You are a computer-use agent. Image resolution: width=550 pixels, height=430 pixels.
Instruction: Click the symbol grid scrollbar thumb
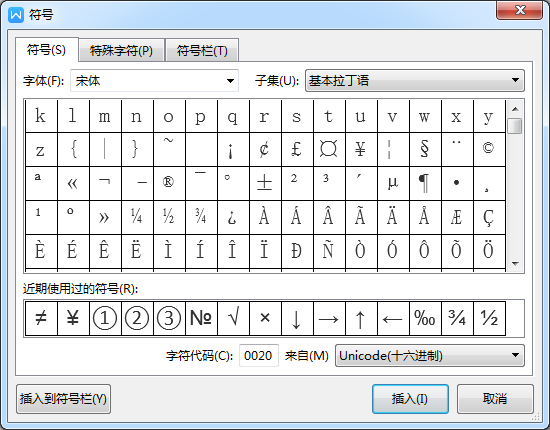click(515, 126)
